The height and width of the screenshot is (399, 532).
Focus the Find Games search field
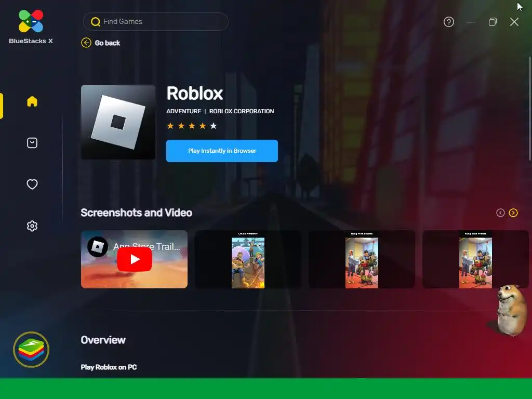coord(156,21)
